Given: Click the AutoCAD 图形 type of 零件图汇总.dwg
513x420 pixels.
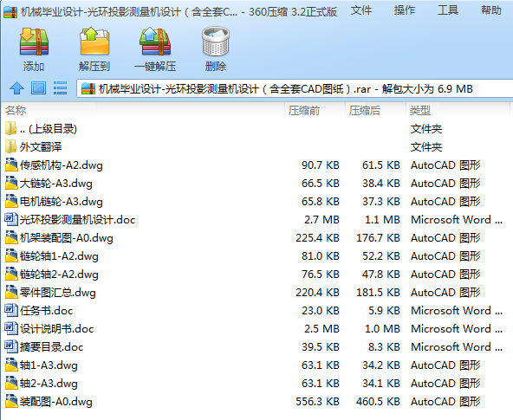Looking at the screenshot, I should [445, 293].
